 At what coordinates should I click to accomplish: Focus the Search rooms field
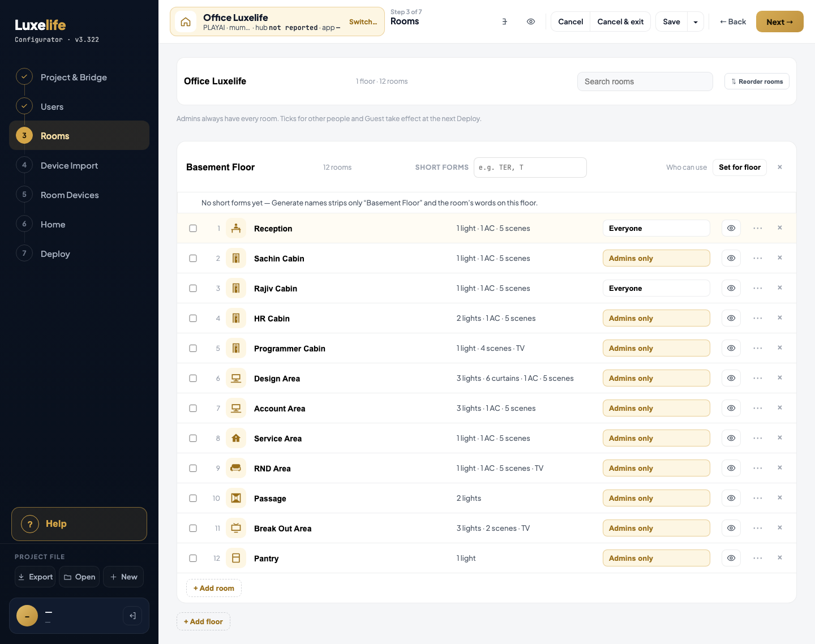coord(645,81)
